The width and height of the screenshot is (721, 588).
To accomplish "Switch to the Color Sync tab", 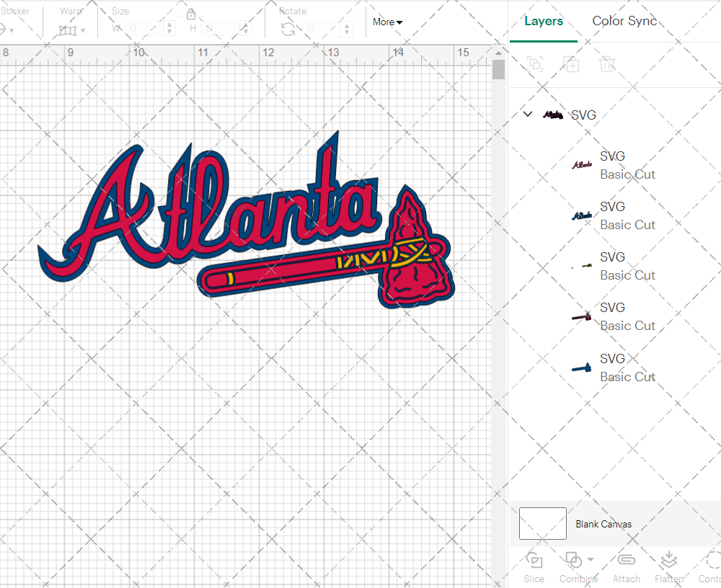I will pos(624,21).
